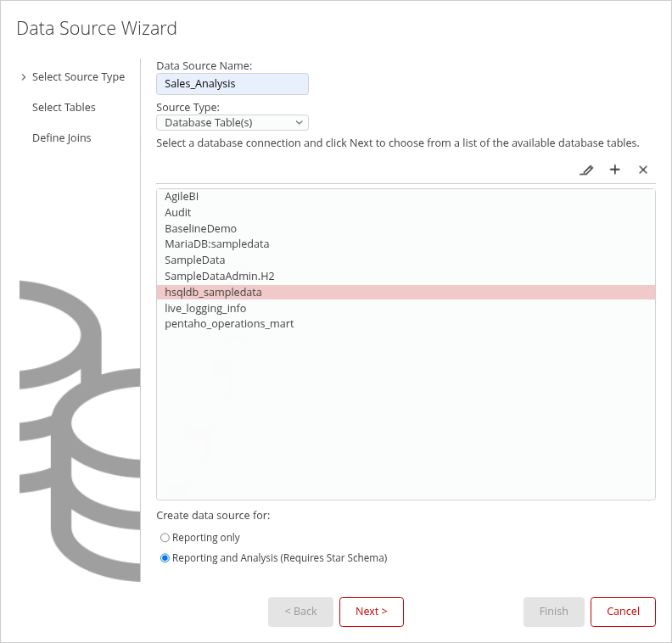Select the AgileBI connection
672x643 pixels.
pos(182,197)
